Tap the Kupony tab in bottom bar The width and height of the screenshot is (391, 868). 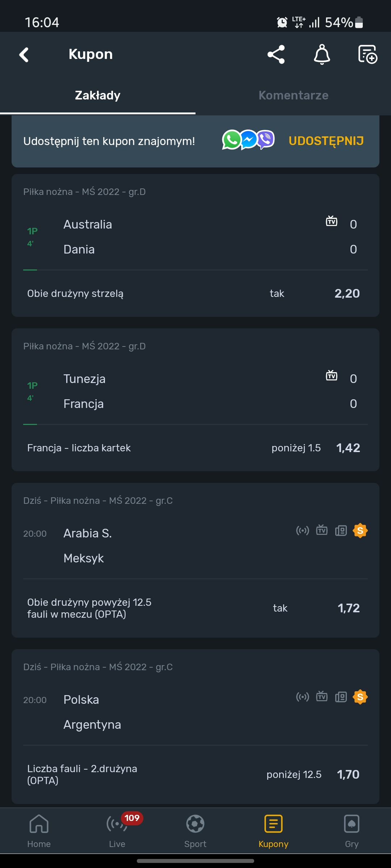(274, 830)
